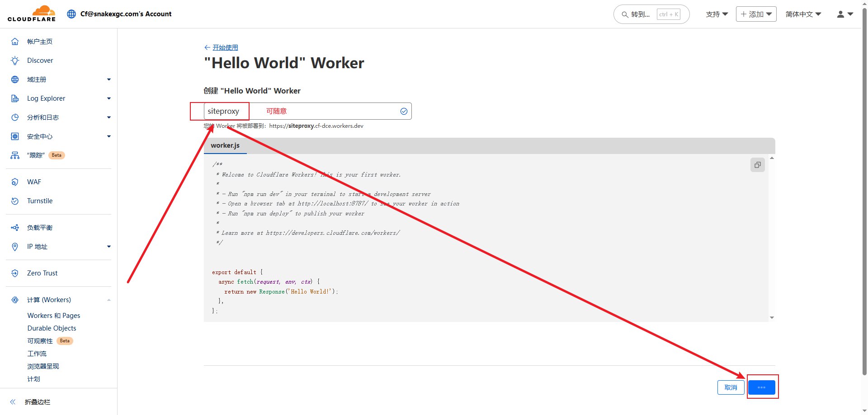Screen dimensions: 868x415
Task: Click Turnstile label in sidebar
Action: [x=40, y=201]
